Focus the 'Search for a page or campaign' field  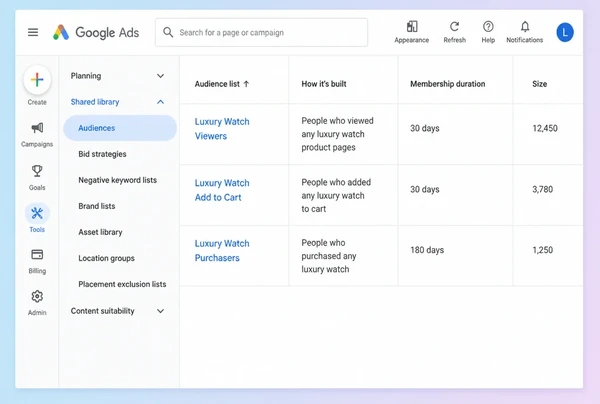(x=261, y=33)
